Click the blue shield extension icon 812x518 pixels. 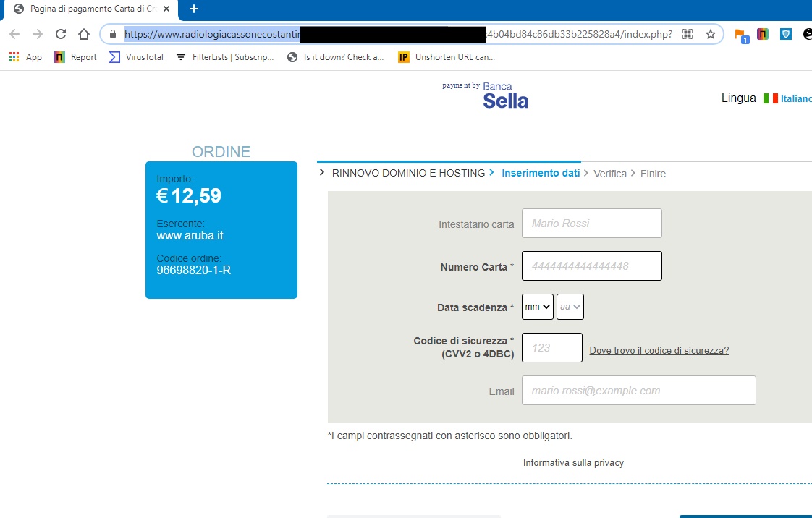click(786, 34)
